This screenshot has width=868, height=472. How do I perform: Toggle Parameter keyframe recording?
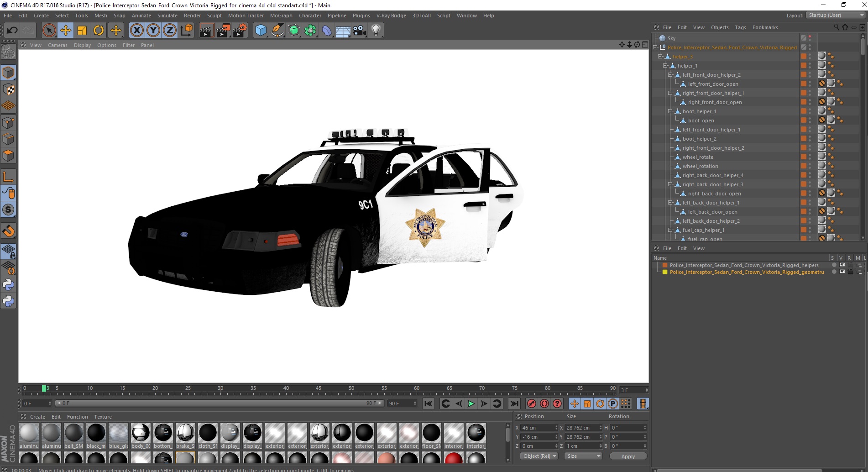click(x=613, y=404)
